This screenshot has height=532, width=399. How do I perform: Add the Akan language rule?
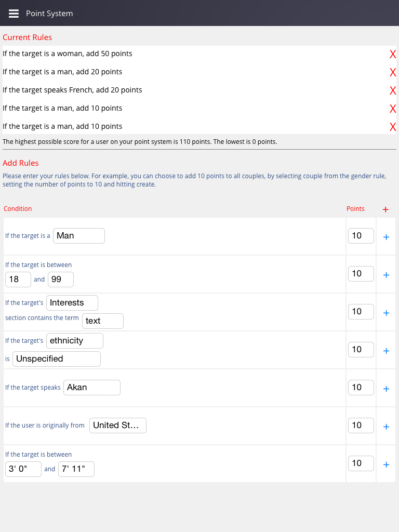click(x=386, y=389)
